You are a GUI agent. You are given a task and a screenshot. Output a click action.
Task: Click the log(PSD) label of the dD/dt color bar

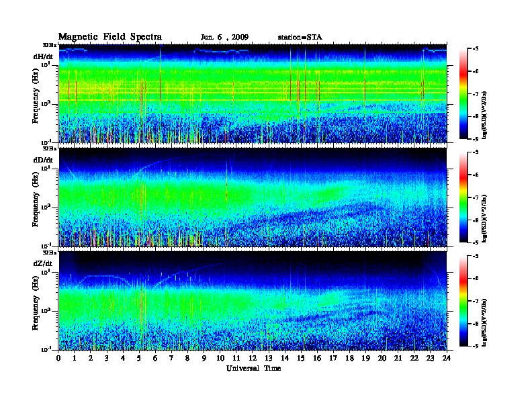tap(485, 219)
